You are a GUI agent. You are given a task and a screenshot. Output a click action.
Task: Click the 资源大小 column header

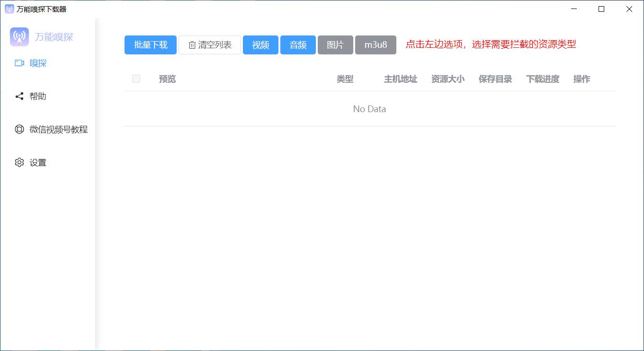pyautogui.click(x=448, y=79)
